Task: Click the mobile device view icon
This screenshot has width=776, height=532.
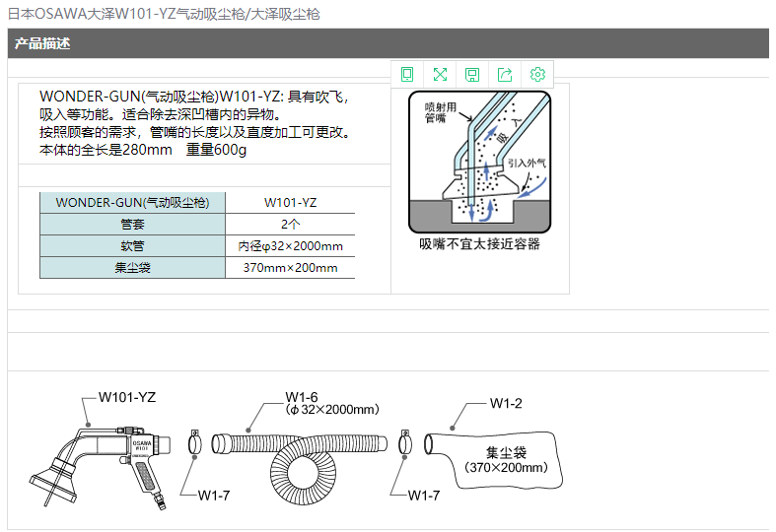Action: click(407, 74)
